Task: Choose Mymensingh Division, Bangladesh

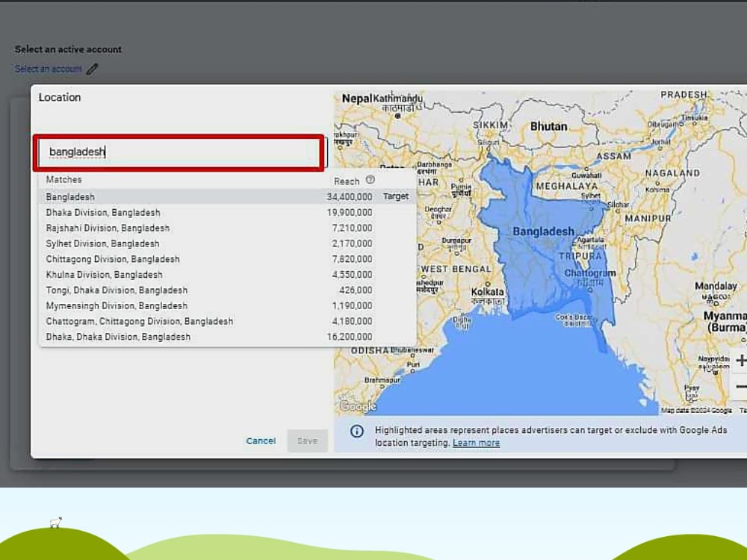Action: (227, 305)
